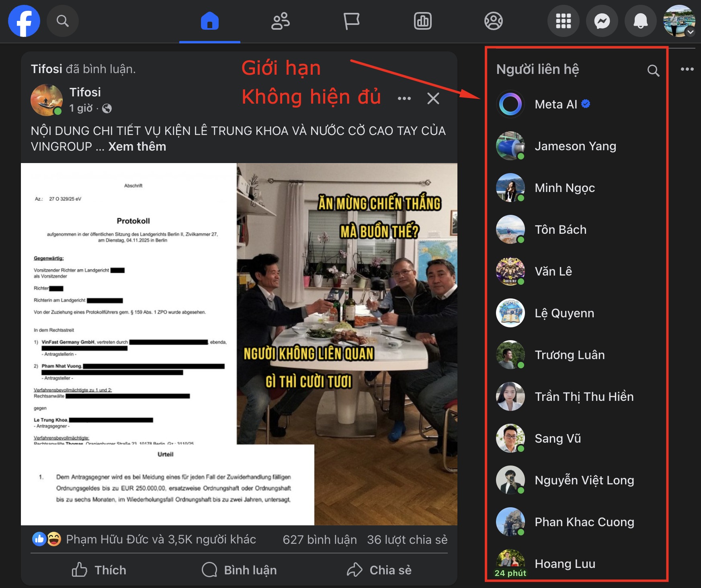Open chat with Phan Khac Cuong
Viewport: 701px width, 588px height.
[x=577, y=522]
